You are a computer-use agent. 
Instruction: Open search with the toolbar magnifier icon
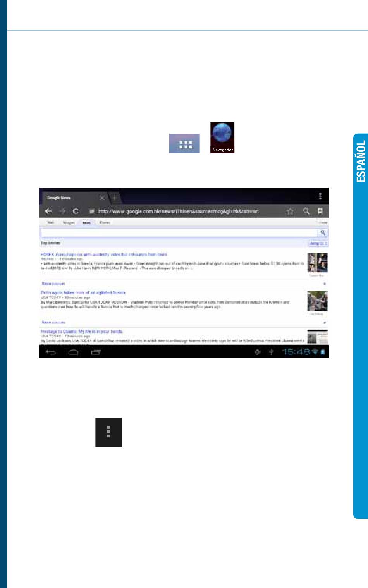point(306,211)
